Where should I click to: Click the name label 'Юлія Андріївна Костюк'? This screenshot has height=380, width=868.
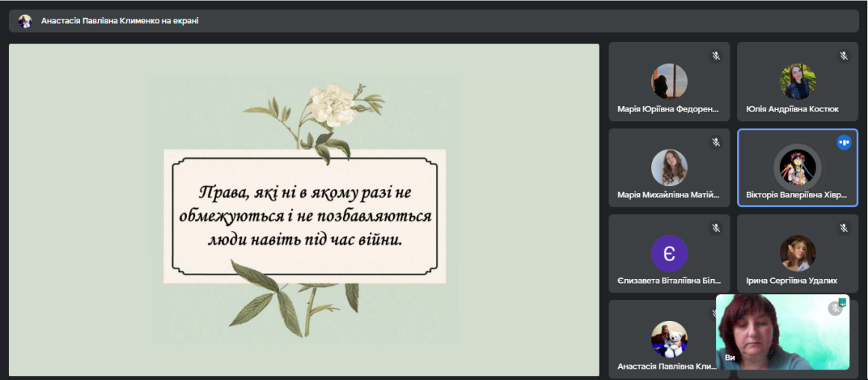pyautogui.click(x=792, y=109)
